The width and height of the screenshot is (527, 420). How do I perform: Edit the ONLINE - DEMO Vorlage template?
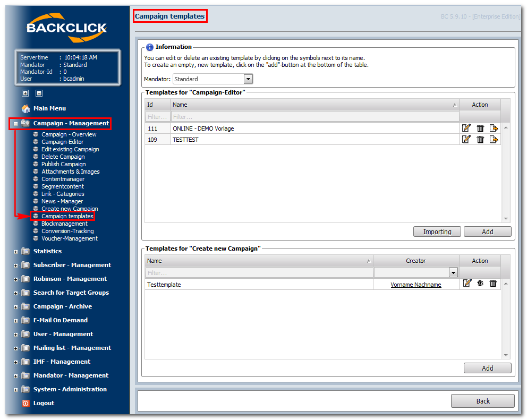466,128
